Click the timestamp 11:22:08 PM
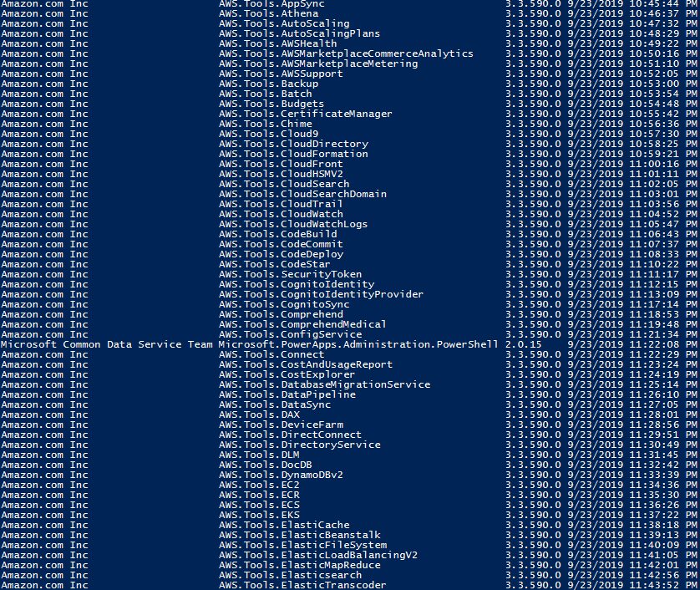 point(663,344)
